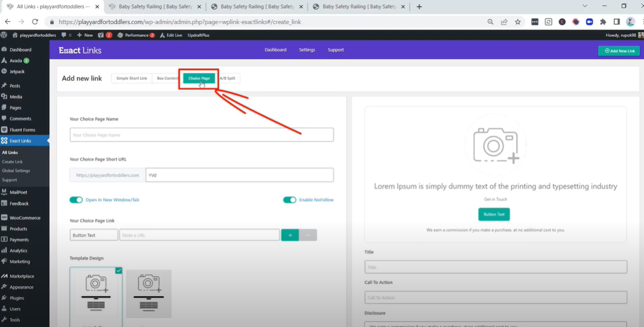Open Exact Links Dashboard menu
Viewport: 644px width, 327px height.
[x=276, y=50]
